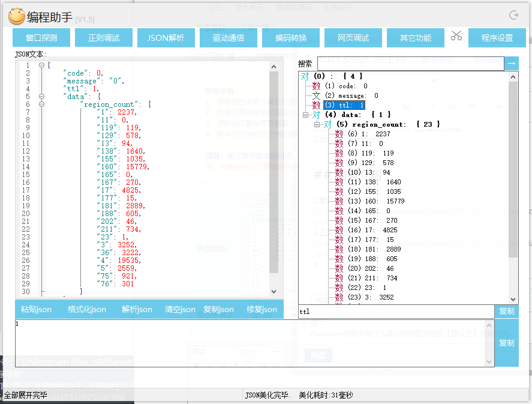Click the 复制json button

pos(218,309)
